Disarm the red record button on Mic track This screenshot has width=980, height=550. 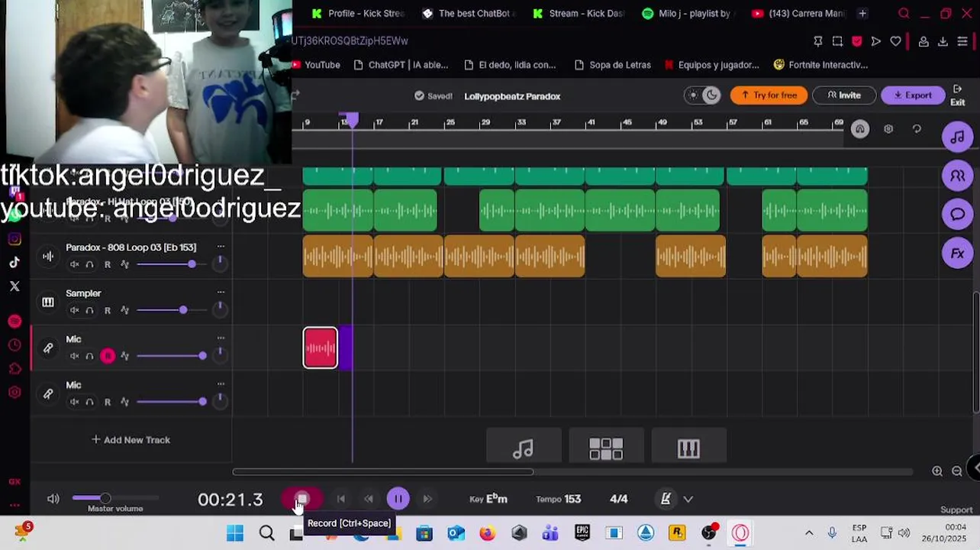click(108, 356)
